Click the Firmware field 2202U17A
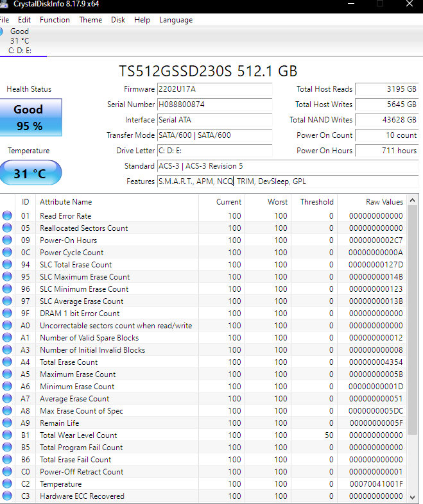This screenshot has height=504, width=423. pyautogui.click(x=214, y=89)
